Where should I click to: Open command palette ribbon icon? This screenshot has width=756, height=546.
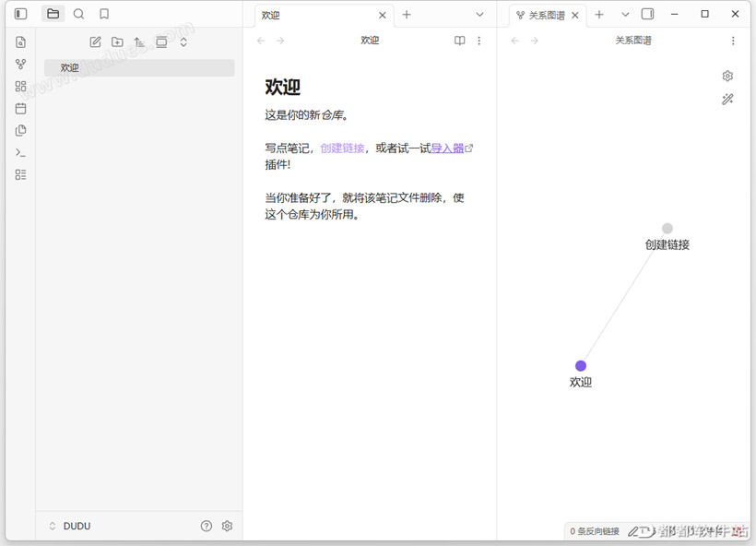[20, 152]
